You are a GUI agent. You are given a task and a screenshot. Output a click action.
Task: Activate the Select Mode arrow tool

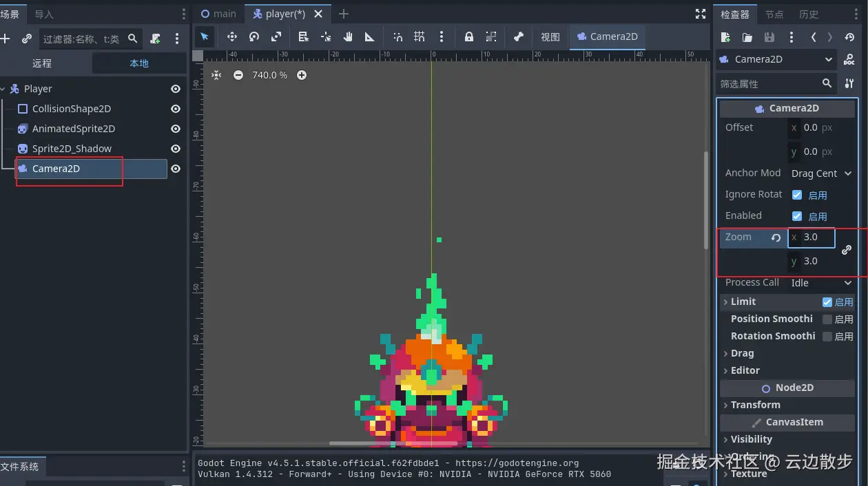point(205,36)
